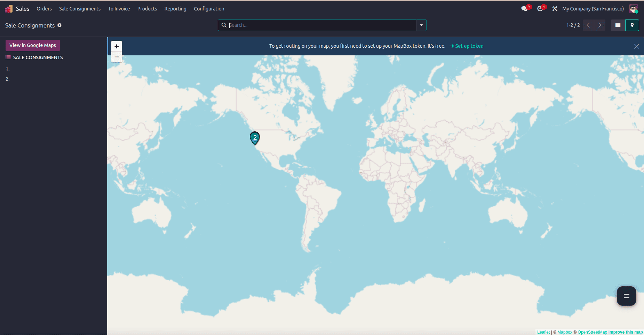Go to previous records page arrow
The image size is (644, 335).
588,25
